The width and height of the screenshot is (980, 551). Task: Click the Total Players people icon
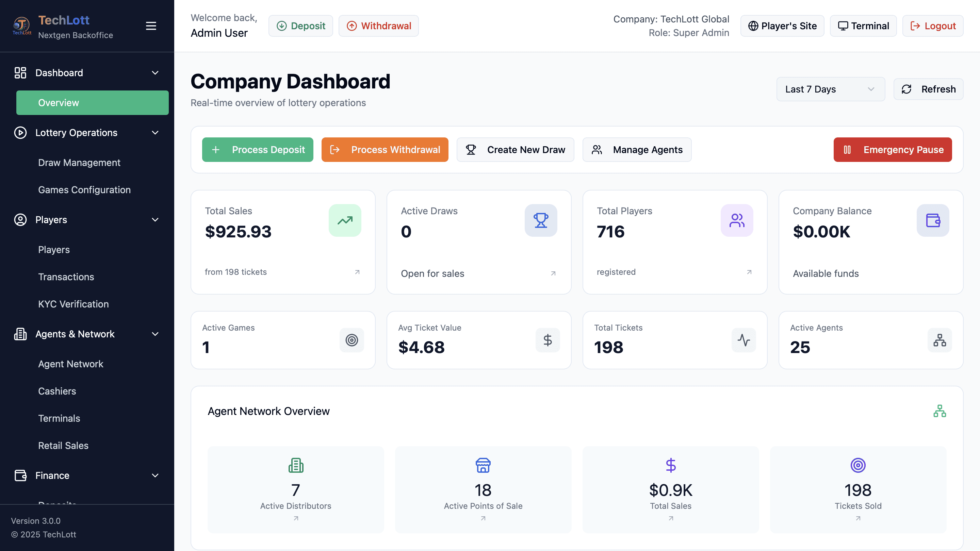pyautogui.click(x=736, y=220)
